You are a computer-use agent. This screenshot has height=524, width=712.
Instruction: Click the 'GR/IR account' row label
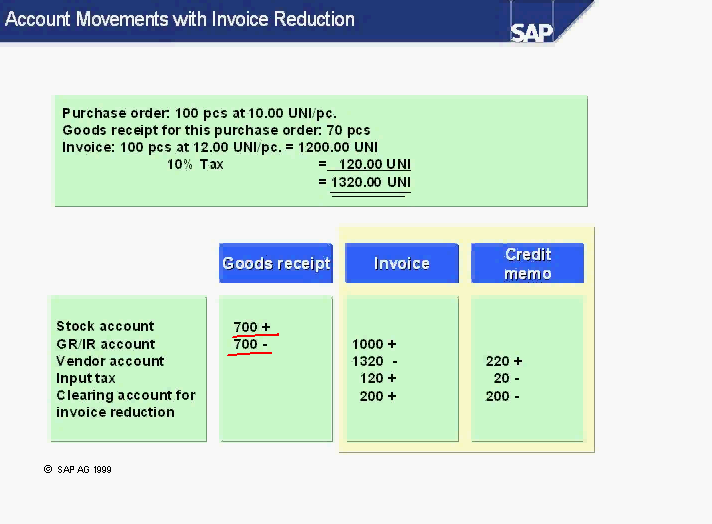coord(106,344)
